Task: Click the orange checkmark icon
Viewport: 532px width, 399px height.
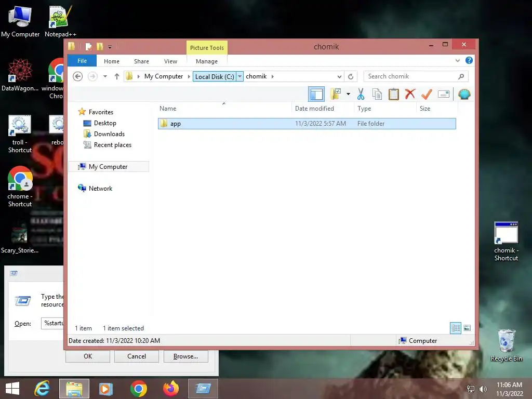Action: click(427, 94)
